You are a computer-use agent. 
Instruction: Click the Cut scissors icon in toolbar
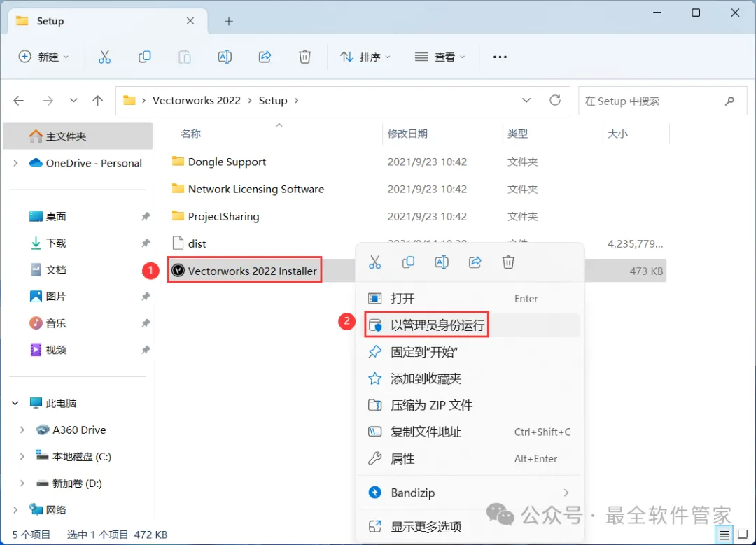tap(104, 57)
